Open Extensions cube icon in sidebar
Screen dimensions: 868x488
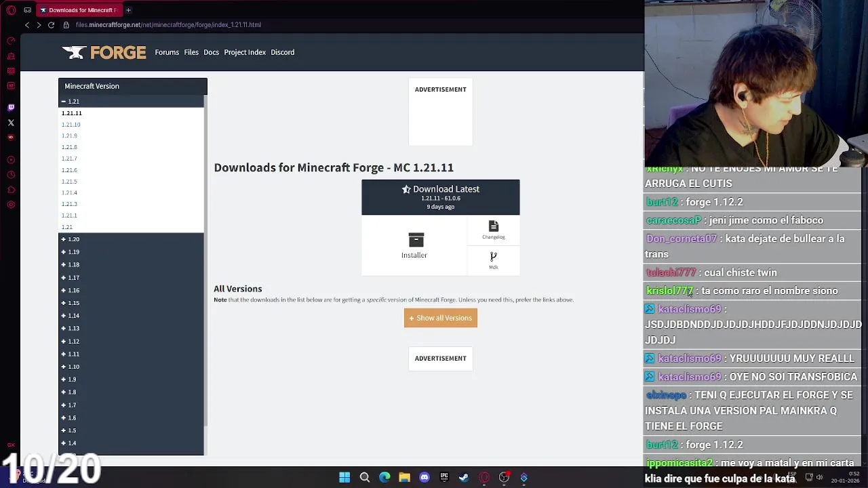[11, 190]
